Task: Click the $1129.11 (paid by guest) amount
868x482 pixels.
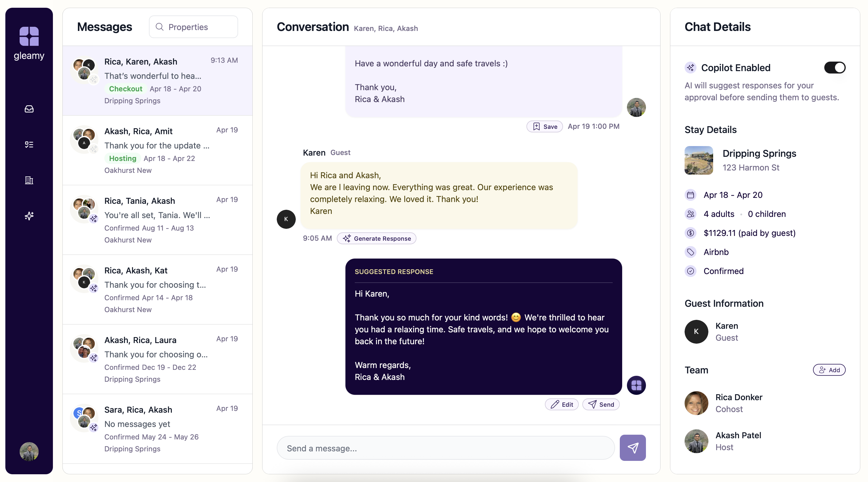Action: click(749, 233)
